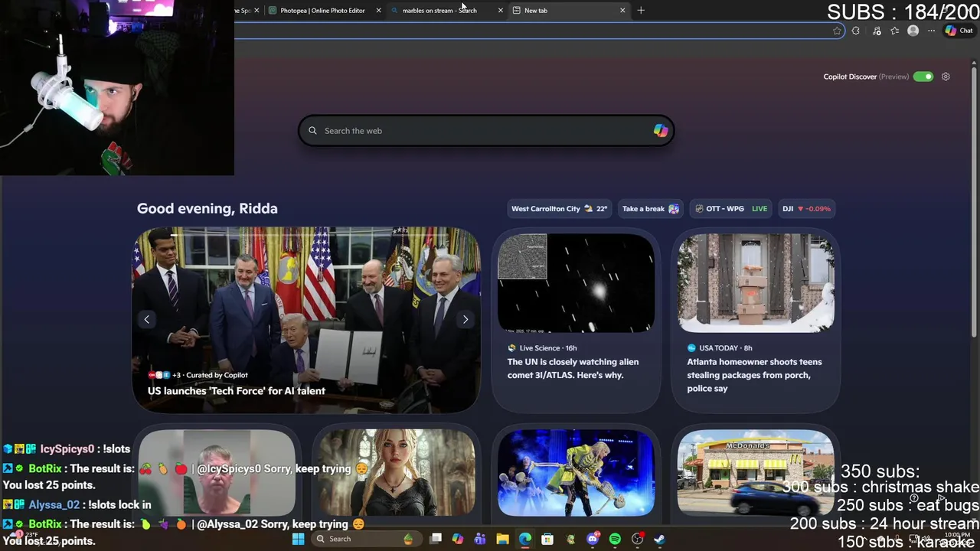Click the Copilot icon in search box
The image size is (980, 551).
pyautogui.click(x=660, y=131)
